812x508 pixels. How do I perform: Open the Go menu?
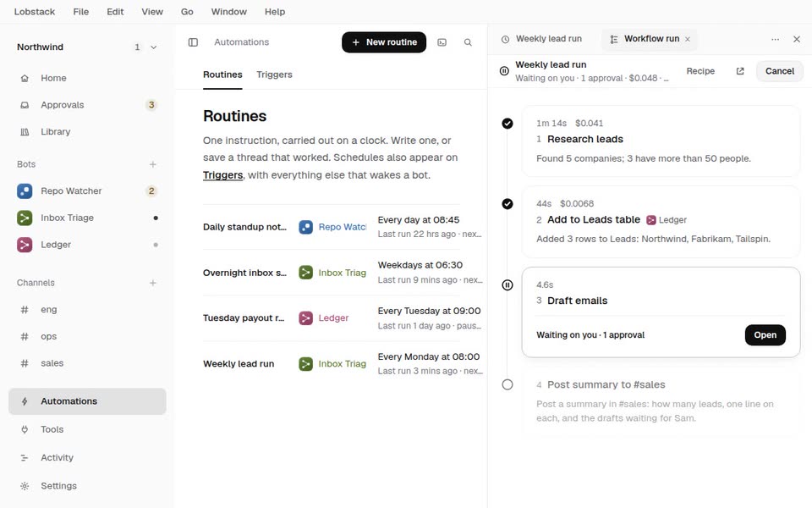coord(187,11)
